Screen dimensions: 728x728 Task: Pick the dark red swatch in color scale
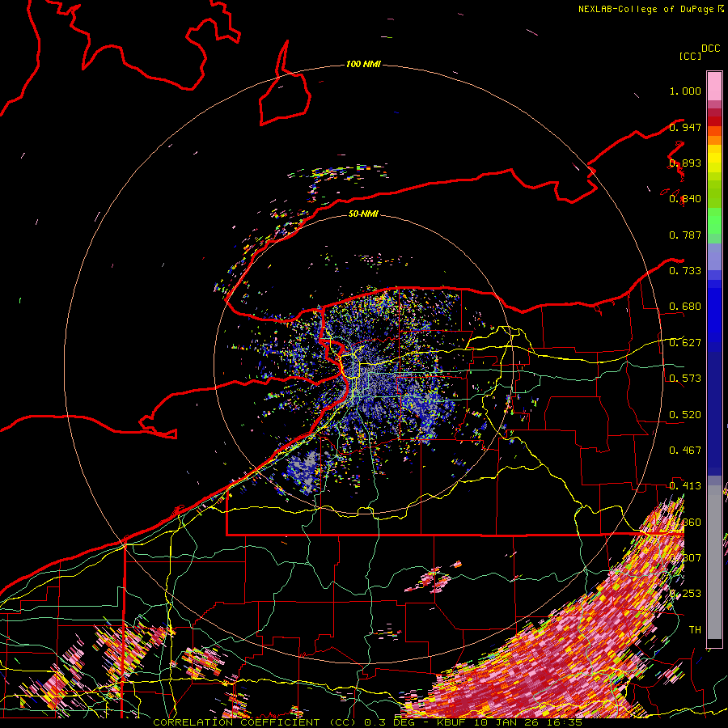(x=714, y=121)
